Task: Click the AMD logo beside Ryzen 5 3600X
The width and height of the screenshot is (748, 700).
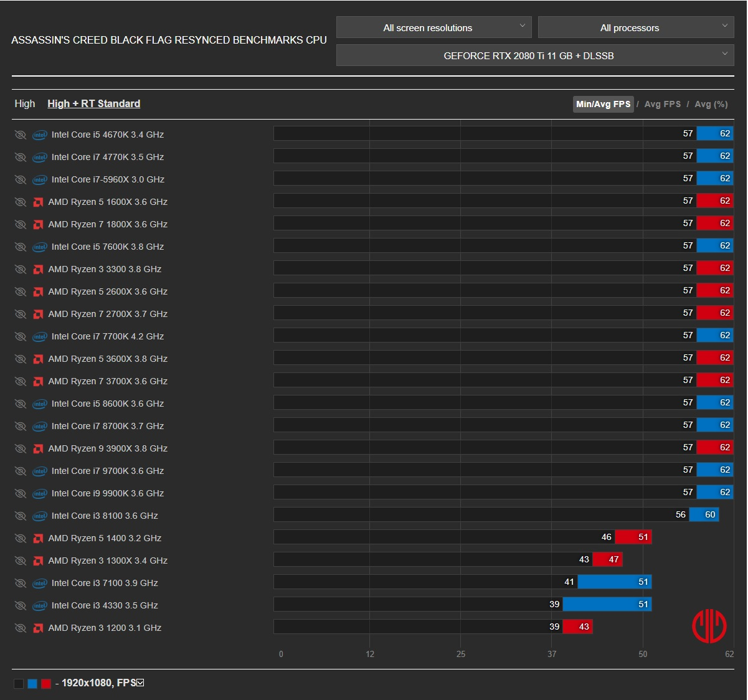Action: 38,359
